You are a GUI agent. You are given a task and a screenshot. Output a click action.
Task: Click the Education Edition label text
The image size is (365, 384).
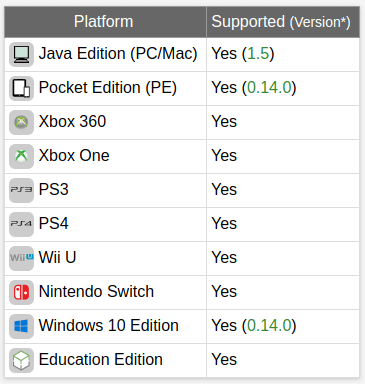tap(101, 360)
